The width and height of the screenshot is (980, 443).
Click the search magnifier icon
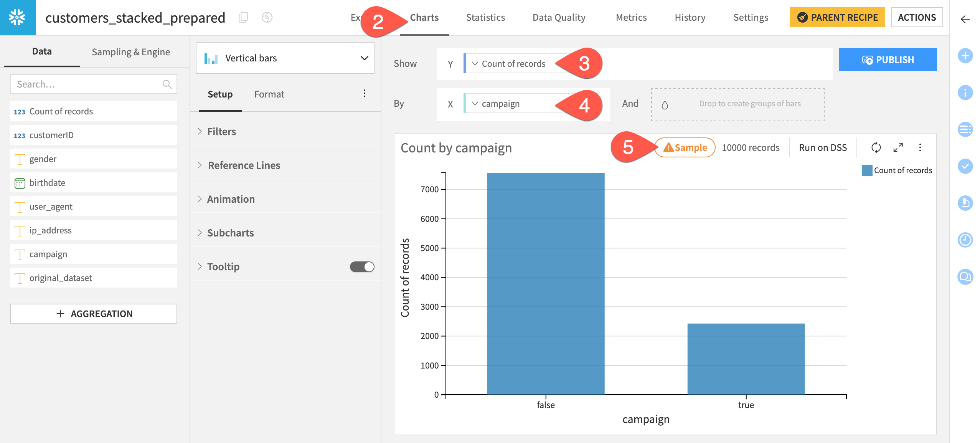[167, 84]
